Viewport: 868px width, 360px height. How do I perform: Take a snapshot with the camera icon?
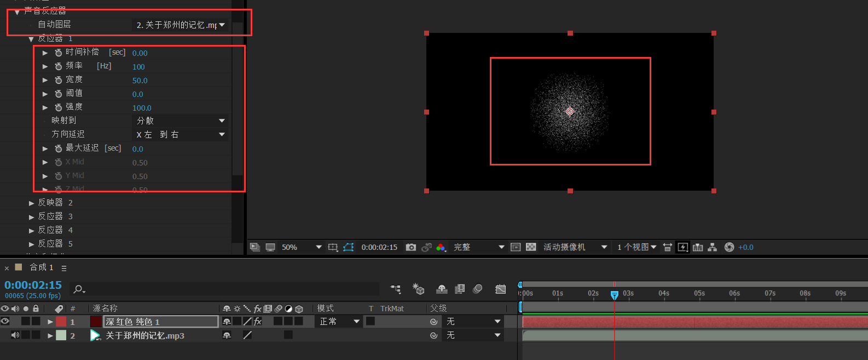(411, 247)
